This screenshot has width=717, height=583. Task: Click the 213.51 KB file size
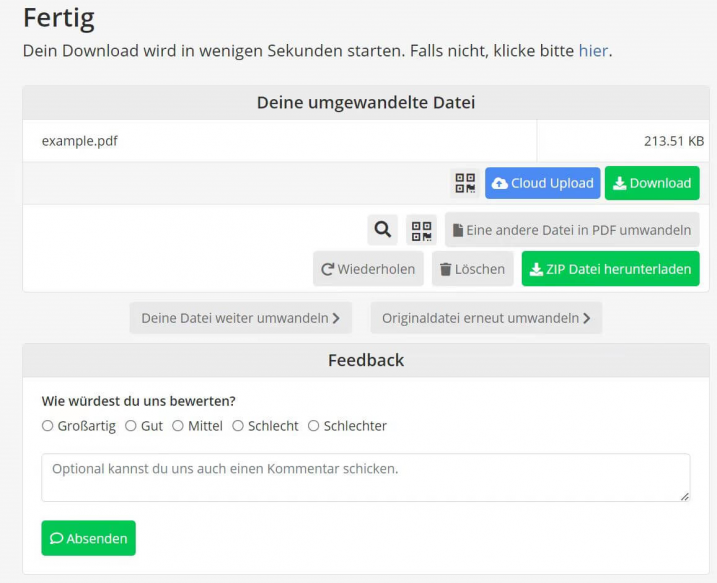674,141
